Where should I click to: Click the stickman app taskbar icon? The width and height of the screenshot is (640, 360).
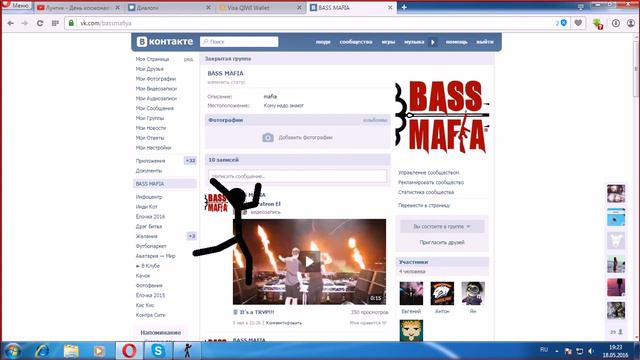(187, 351)
